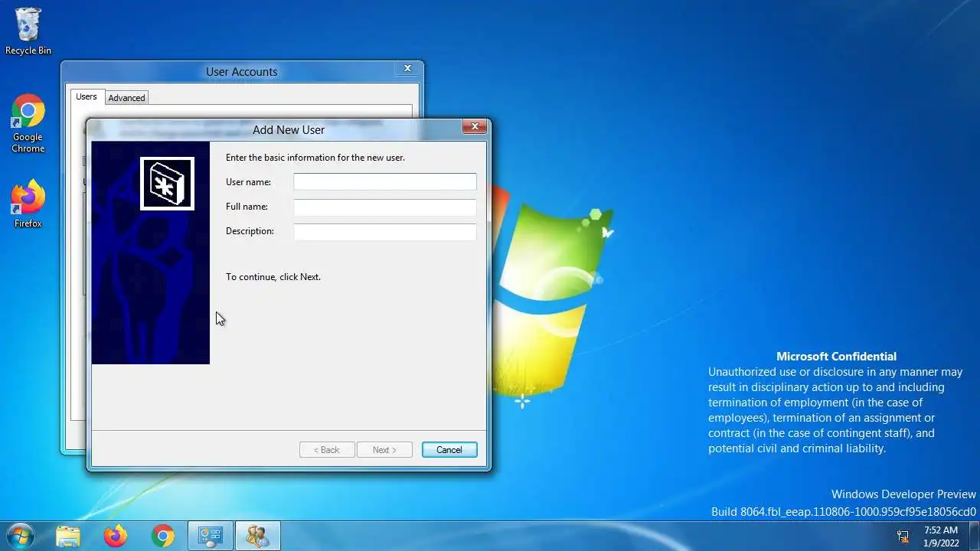
Task: Open the network tray icon
Action: pyautogui.click(x=903, y=536)
